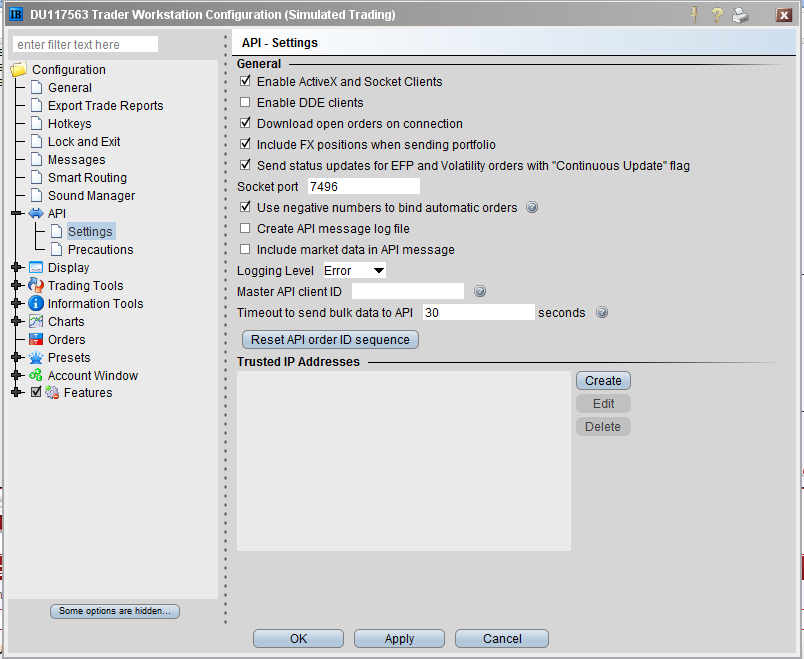Open help via question mark icon
The image size is (804, 659).
[x=717, y=15]
